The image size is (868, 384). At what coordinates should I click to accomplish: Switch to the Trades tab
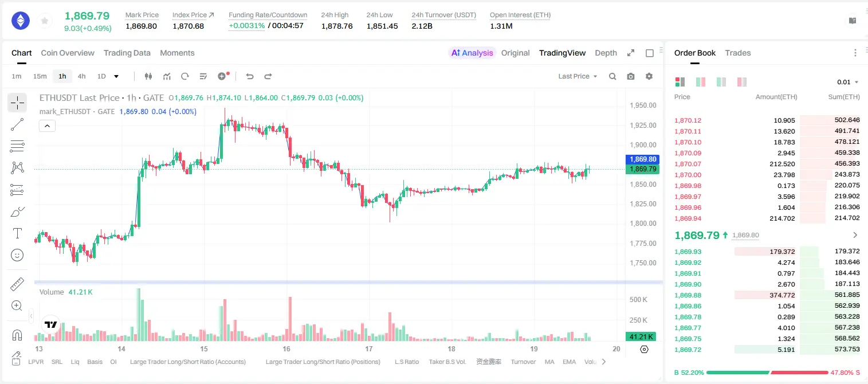738,53
